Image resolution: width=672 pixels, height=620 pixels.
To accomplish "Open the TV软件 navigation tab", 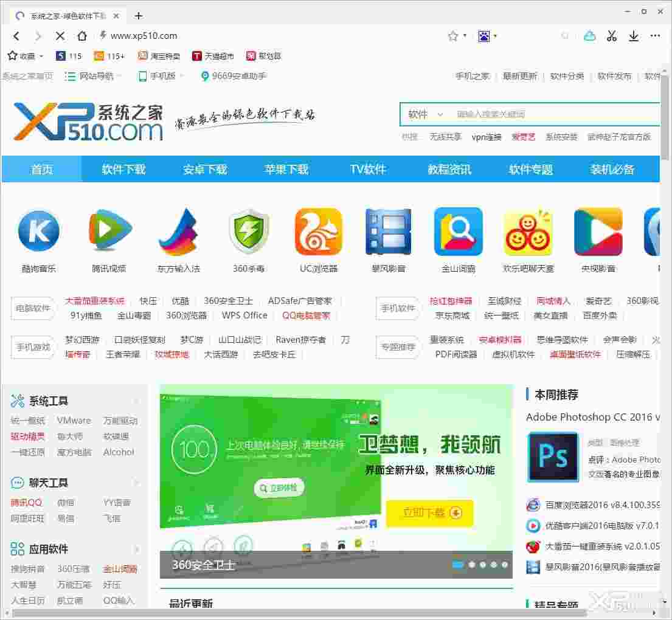I will [x=368, y=169].
